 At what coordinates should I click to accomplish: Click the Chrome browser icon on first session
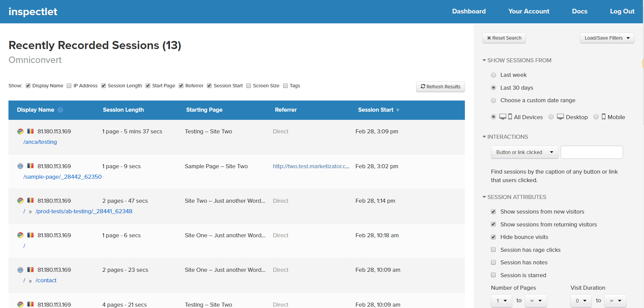tap(20, 131)
